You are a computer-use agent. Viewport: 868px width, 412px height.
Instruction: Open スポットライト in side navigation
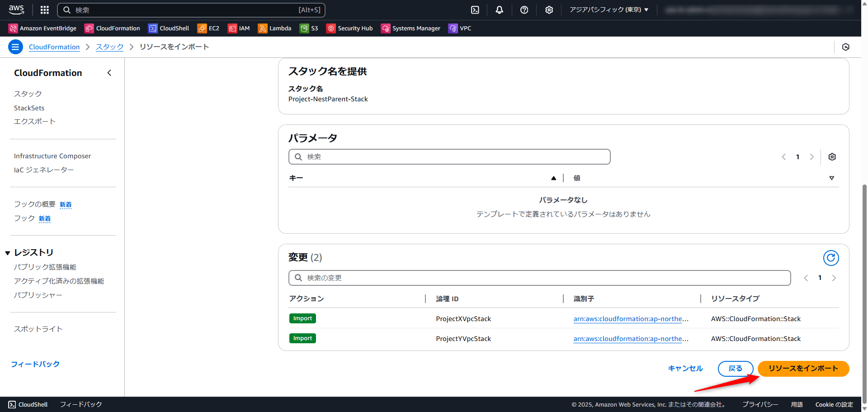[x=38, y=329]
